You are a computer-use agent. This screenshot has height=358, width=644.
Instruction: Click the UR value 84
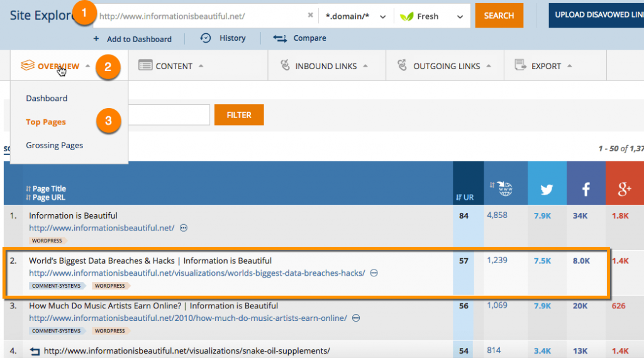[464, 215]
